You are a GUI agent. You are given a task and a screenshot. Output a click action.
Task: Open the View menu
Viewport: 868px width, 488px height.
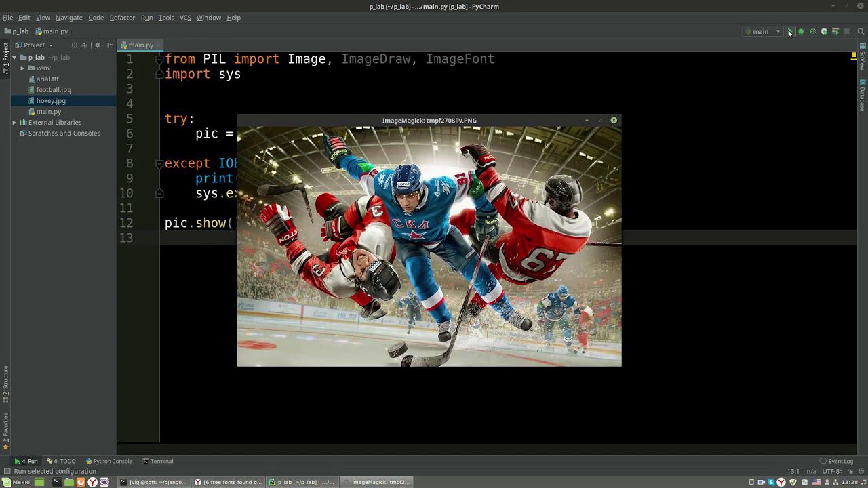[43, 18]
